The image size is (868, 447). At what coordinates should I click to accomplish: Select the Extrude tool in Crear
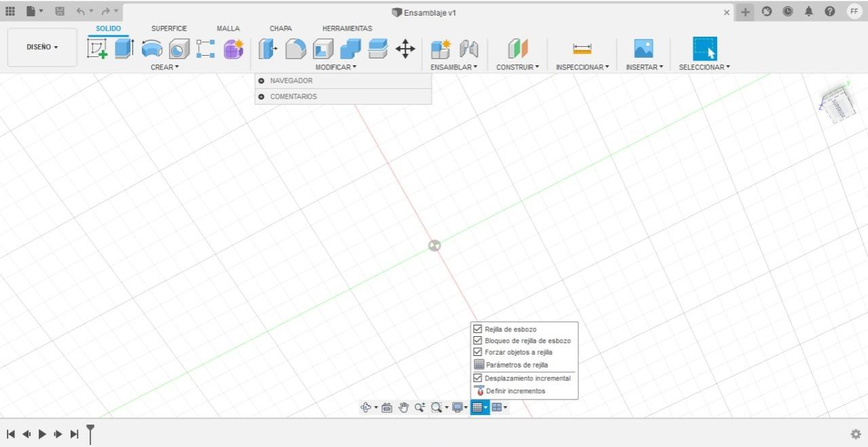click(x=124, y=48)
